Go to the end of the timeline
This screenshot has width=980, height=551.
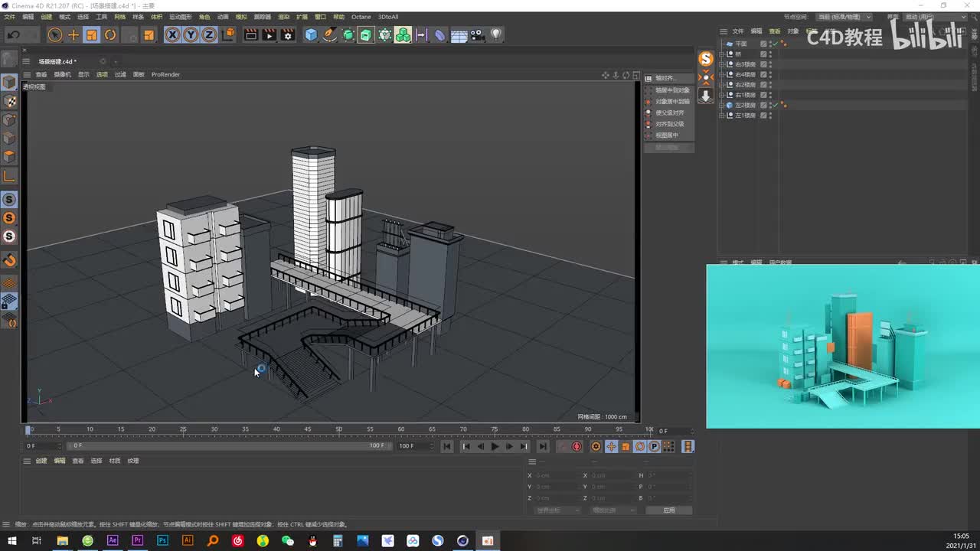coord(543,446)
